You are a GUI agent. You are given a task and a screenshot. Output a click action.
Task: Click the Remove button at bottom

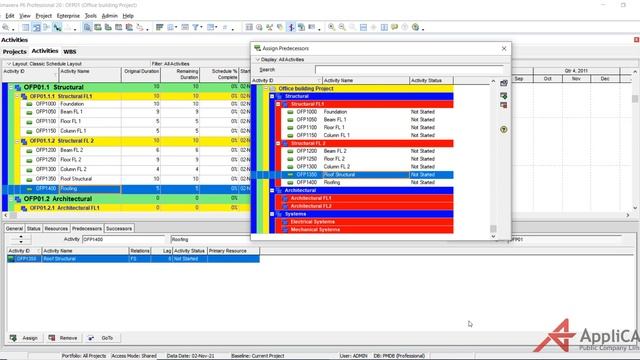tap(63, 338)
